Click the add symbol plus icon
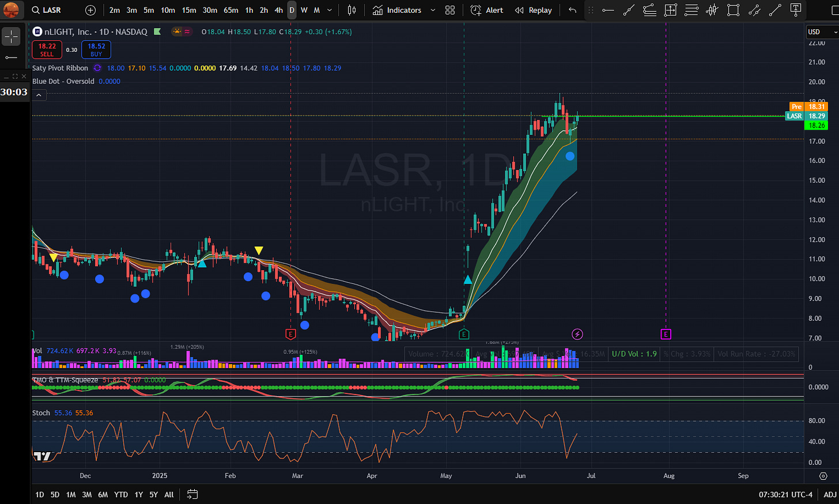Viewport: 839px width, 504px height. pos(90,10)
